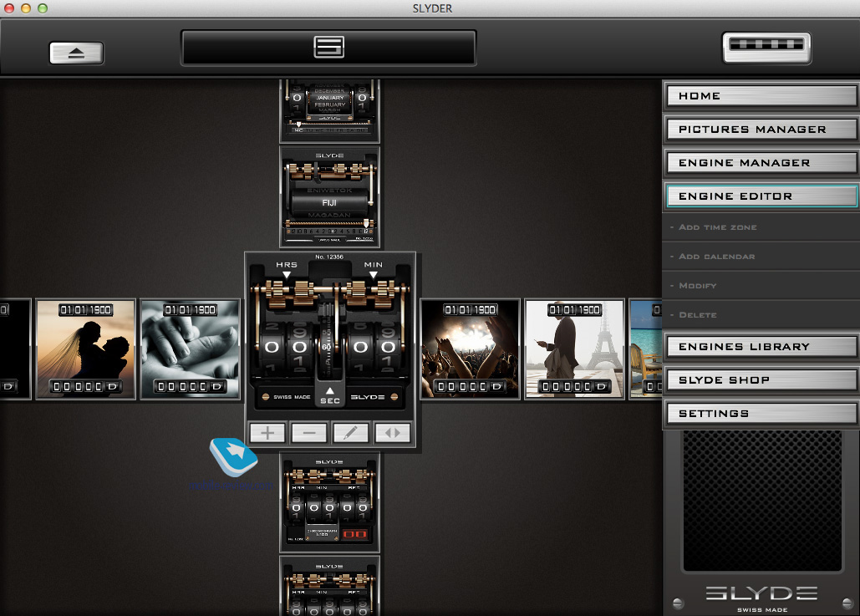Select the partially visible bottom engine thumbnail
Screen dimensions: 860x616
coord(329,586)
